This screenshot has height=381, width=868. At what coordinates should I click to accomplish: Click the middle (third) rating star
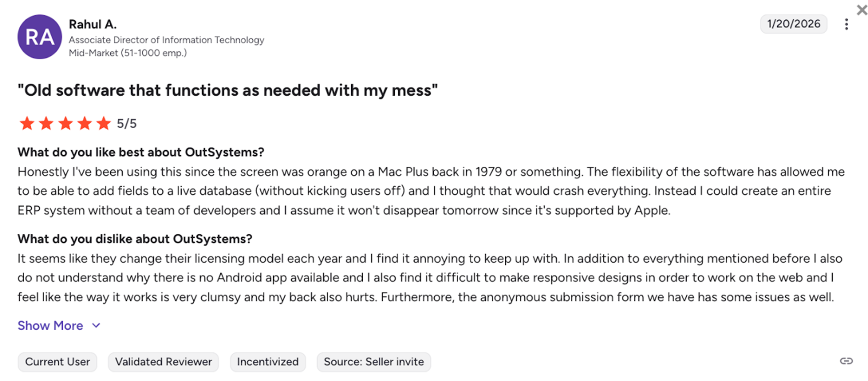pos(65,123)
